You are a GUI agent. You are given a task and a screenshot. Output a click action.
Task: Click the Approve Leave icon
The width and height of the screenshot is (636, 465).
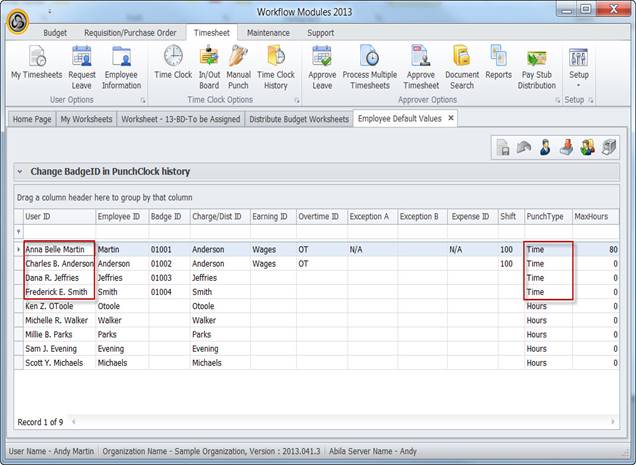point(321,65)
